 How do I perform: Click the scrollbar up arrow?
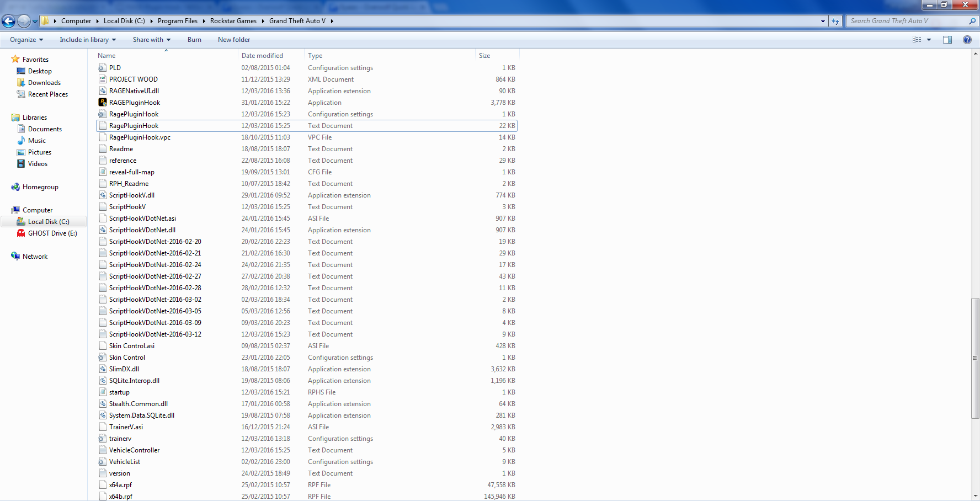(x=975, y=54)
